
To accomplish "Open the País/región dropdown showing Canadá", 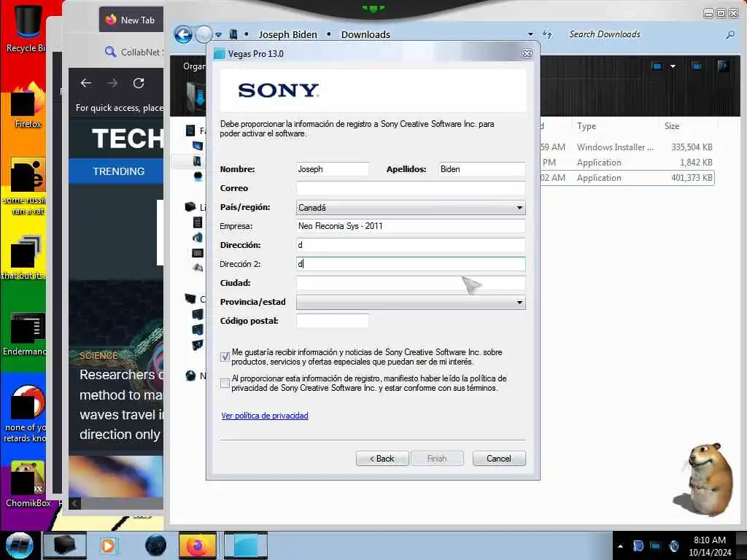I will tap(411, 208).
